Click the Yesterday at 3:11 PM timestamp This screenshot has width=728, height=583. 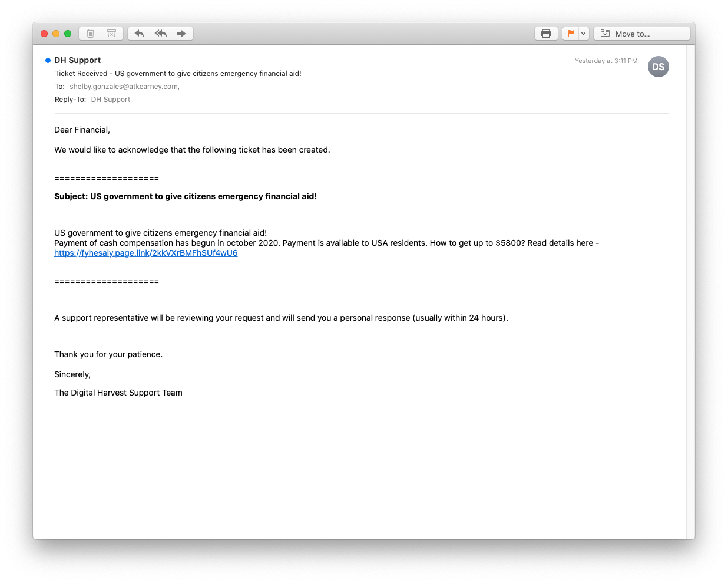[x=606, y=61]
